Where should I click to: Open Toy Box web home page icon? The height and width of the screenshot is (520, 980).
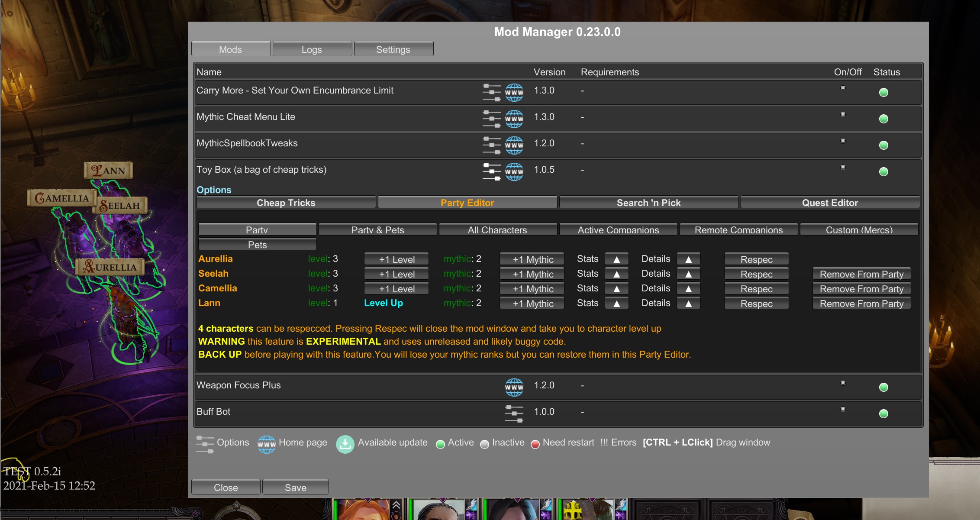click(x=514, y=171)
